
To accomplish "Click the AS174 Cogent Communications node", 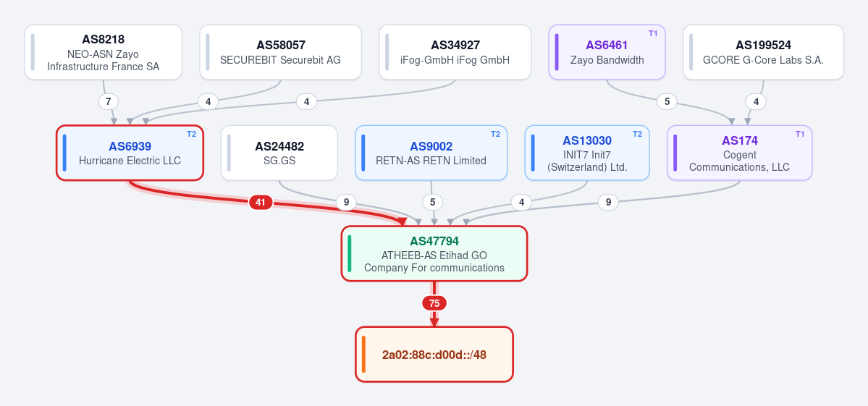I will coord(740,153).
